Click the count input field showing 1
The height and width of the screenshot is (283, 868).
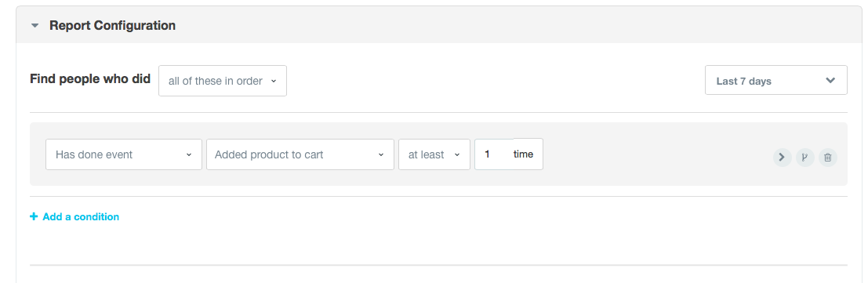coord(494,154)
